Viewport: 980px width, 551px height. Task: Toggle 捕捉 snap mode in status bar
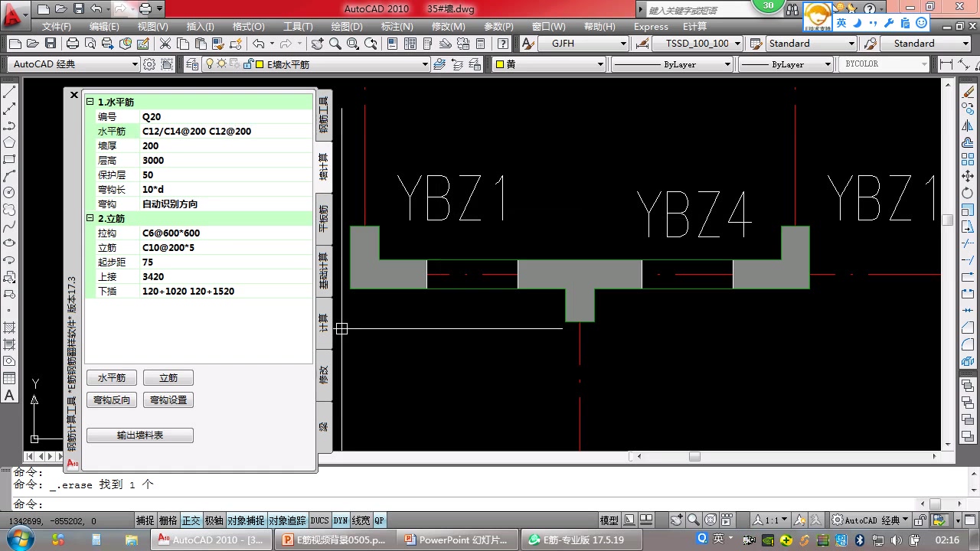tap(145, 520)
